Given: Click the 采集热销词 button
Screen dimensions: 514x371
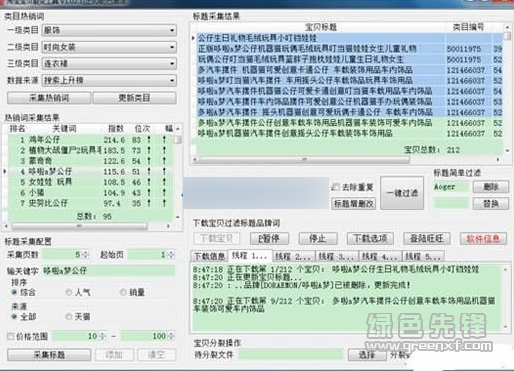Looking at the screenshot, I should (49, 98).
